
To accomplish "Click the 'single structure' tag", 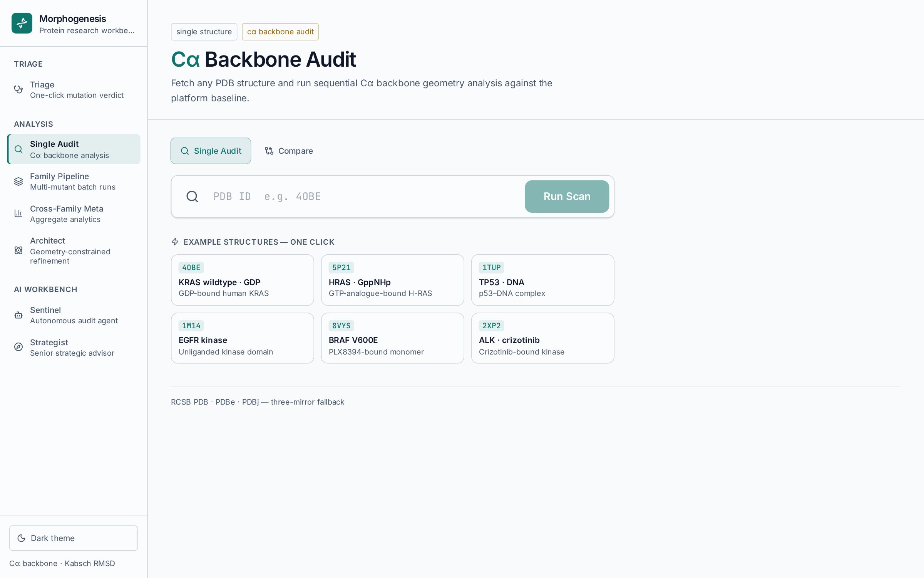I will [x=204, y=32].
